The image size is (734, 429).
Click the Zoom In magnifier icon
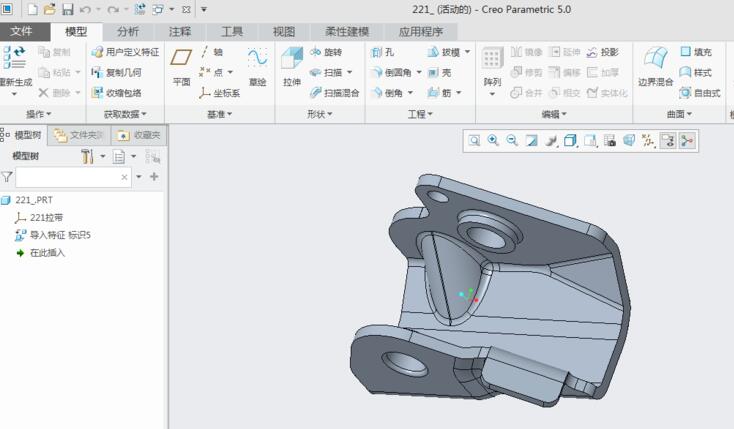(493, 141)
